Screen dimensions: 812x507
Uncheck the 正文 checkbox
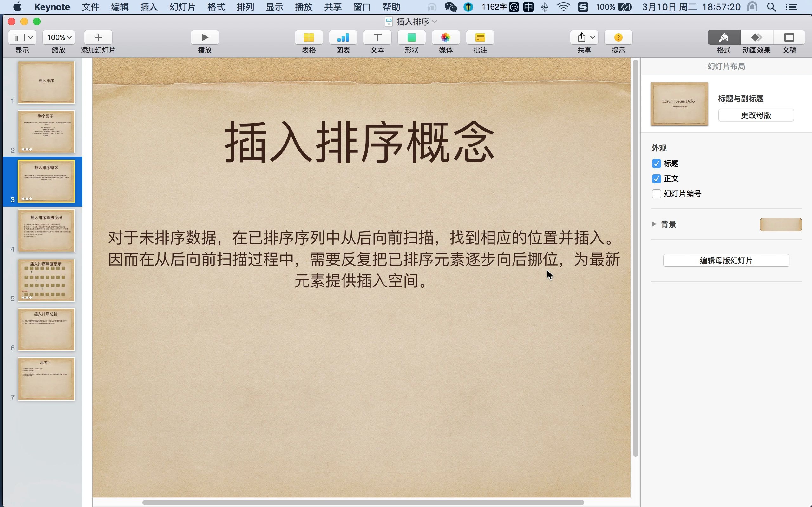656,179
